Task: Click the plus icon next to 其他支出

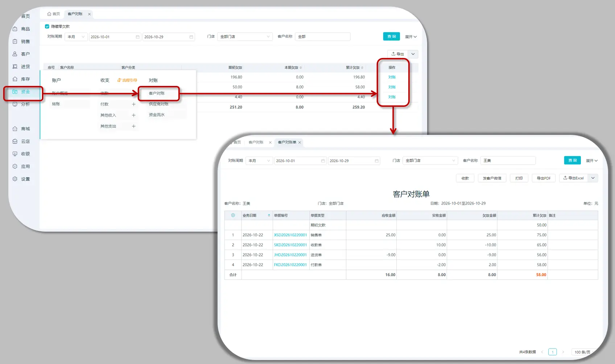Action: pyautogui.click(x=133, y=126)
